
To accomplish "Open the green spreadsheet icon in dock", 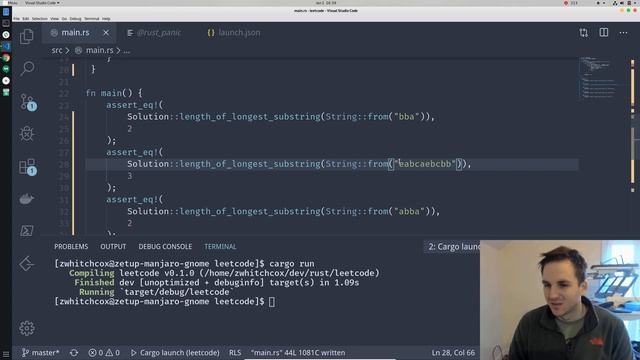I will point(6,93).
